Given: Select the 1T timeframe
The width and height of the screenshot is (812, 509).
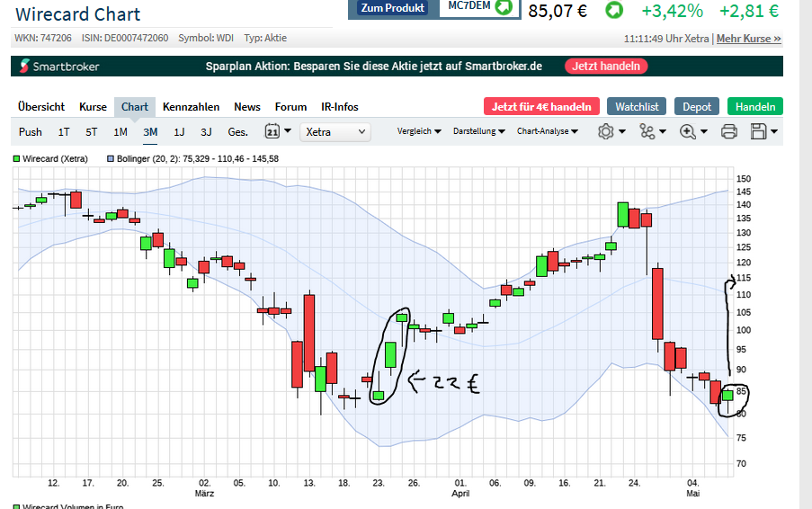Looking at the screenshot, I should click(x=64, y=132).
